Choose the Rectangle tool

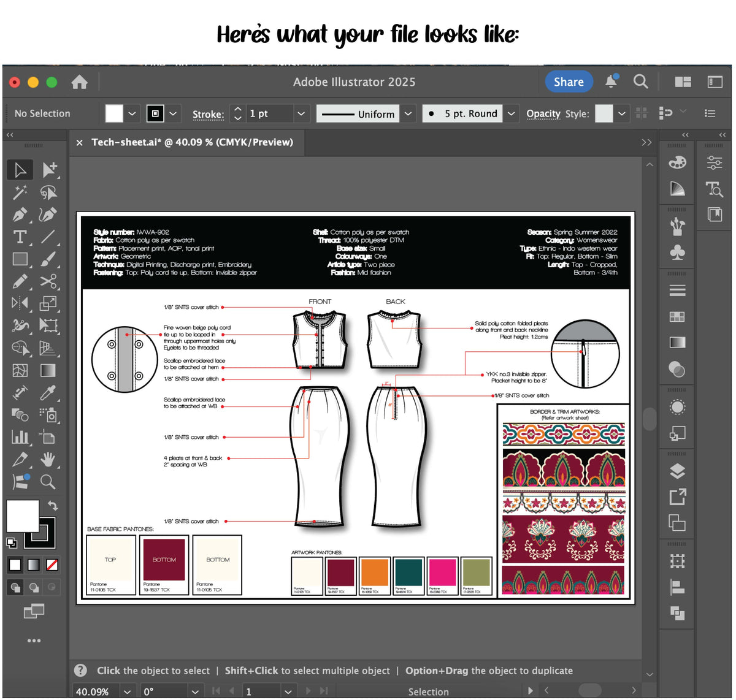(x=20, y=259)
